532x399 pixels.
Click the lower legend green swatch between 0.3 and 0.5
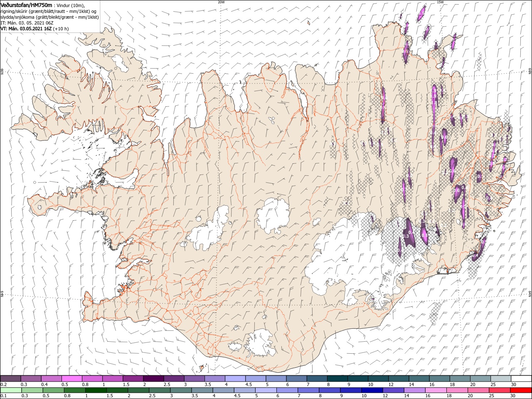[32, 390]
